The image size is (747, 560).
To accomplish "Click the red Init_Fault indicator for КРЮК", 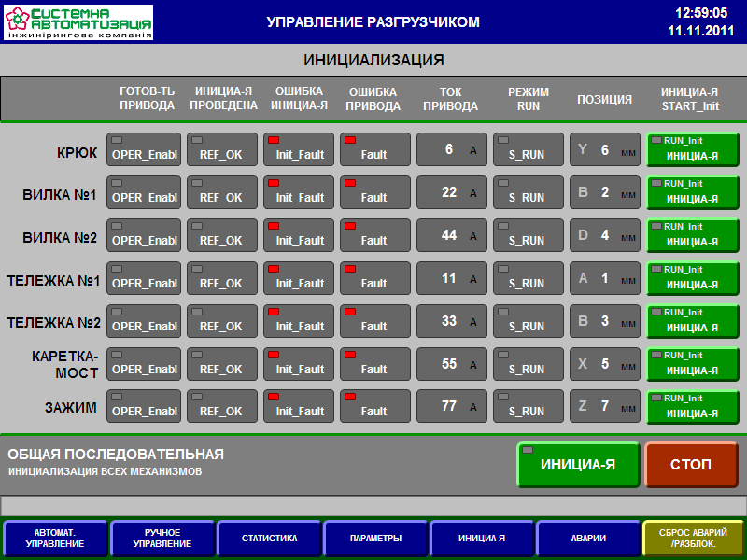I will tap(299, 149).
